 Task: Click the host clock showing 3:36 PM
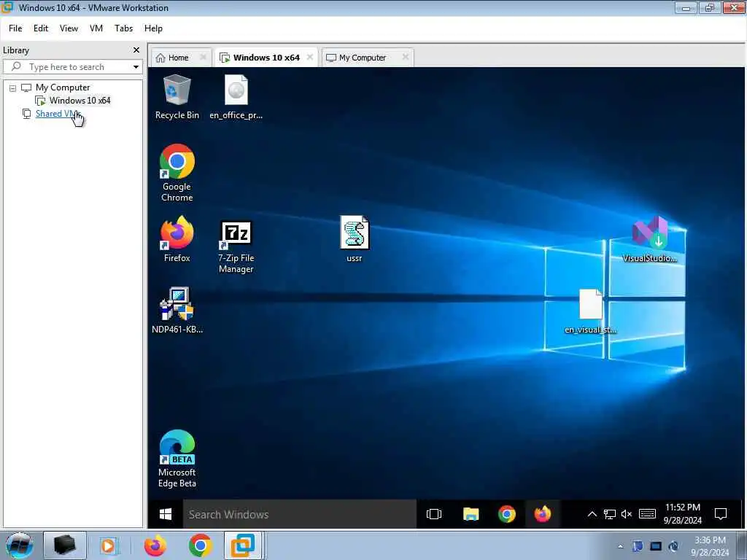click(x=710, y=546)
